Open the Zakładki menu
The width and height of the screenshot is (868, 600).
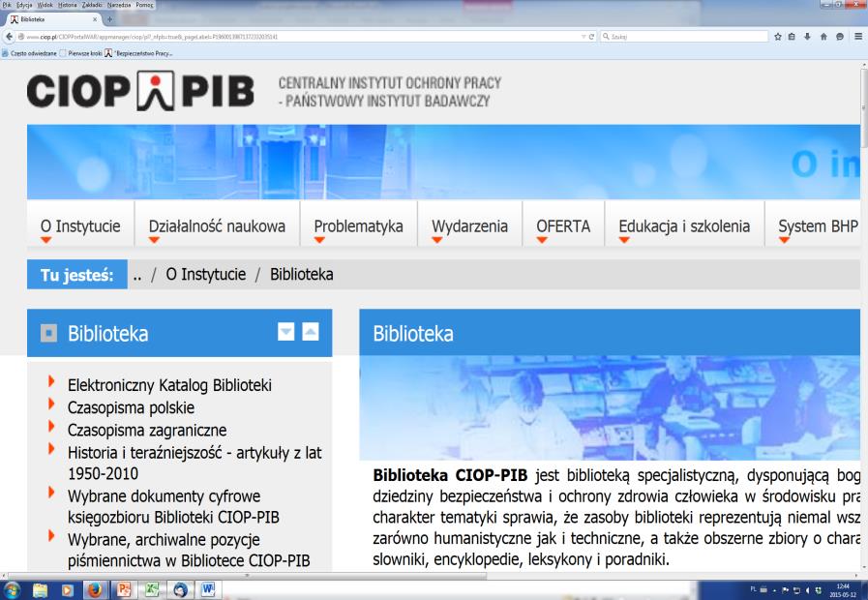pos(92,5)
